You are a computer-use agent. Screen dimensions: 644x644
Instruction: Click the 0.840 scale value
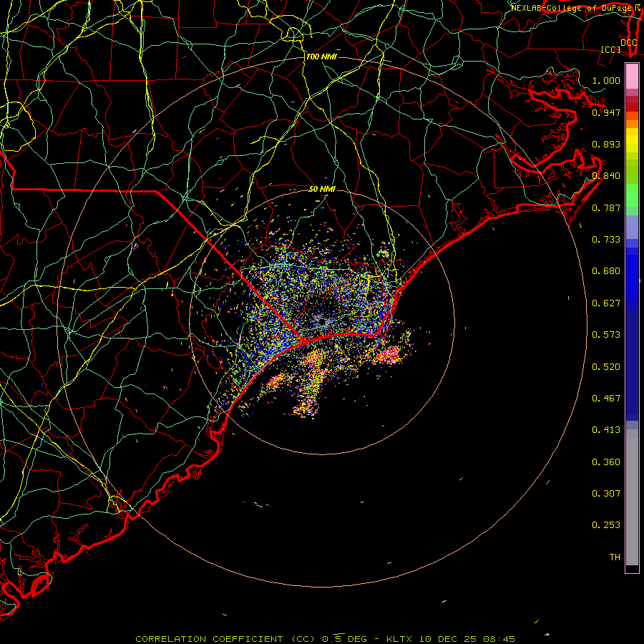(x=606, y=176)
